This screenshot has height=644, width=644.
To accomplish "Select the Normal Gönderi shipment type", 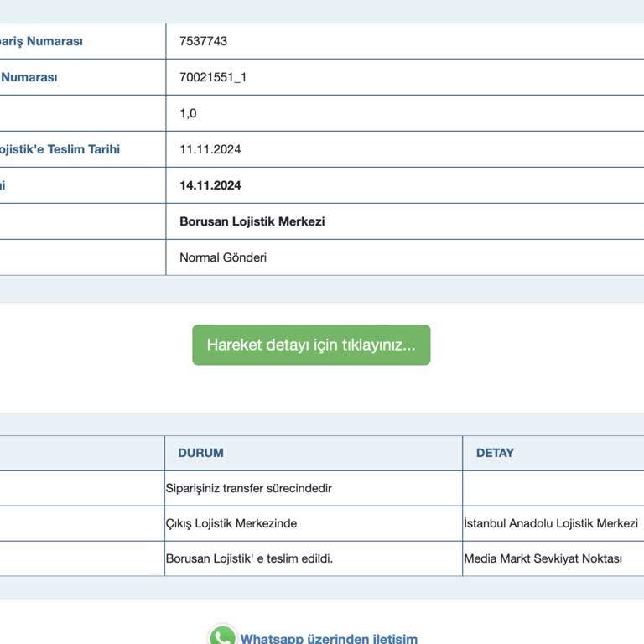I will coord(223,257).
